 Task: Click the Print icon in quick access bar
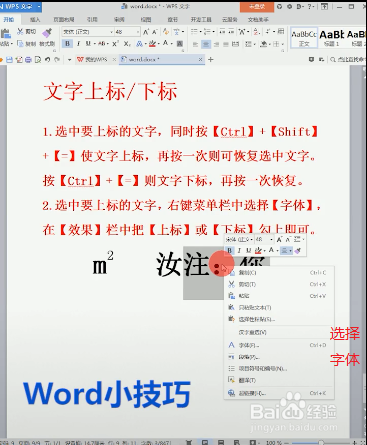click(28, 60)
